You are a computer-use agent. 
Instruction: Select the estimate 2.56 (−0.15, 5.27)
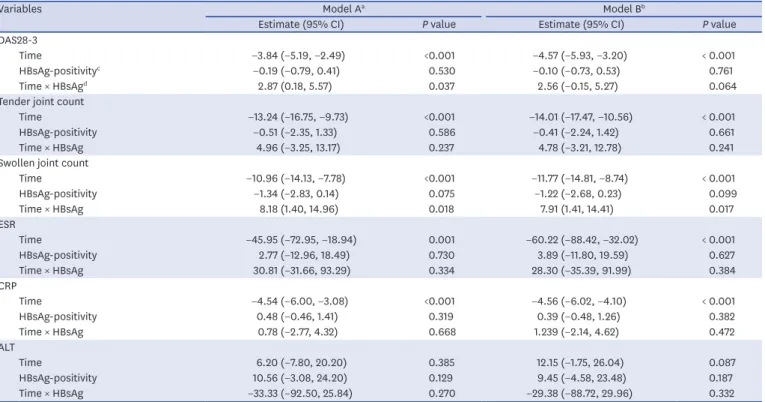(x=578, y=86)
